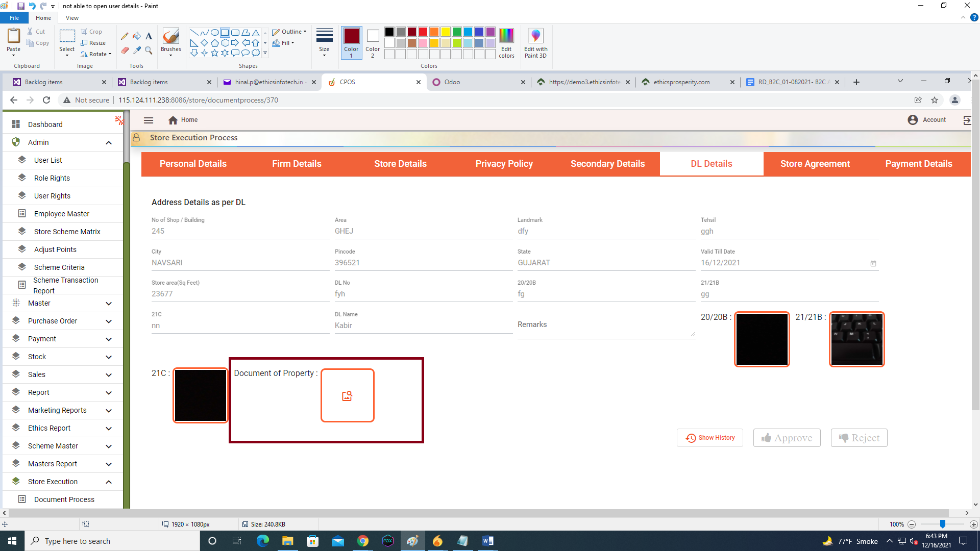
Task: Collapse the Admin section in sidebar
Action: 109,143
